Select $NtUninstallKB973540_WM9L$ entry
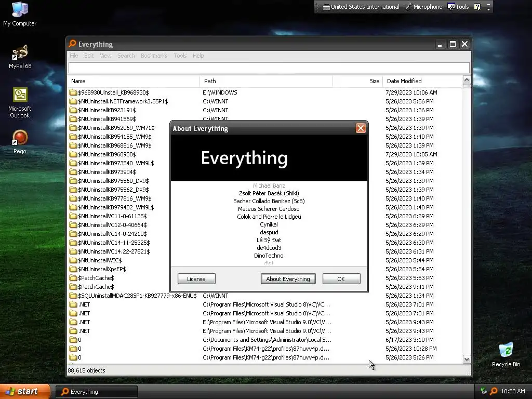Image resolution: width=532 pixels, height=399 pixels. point(116,163)
